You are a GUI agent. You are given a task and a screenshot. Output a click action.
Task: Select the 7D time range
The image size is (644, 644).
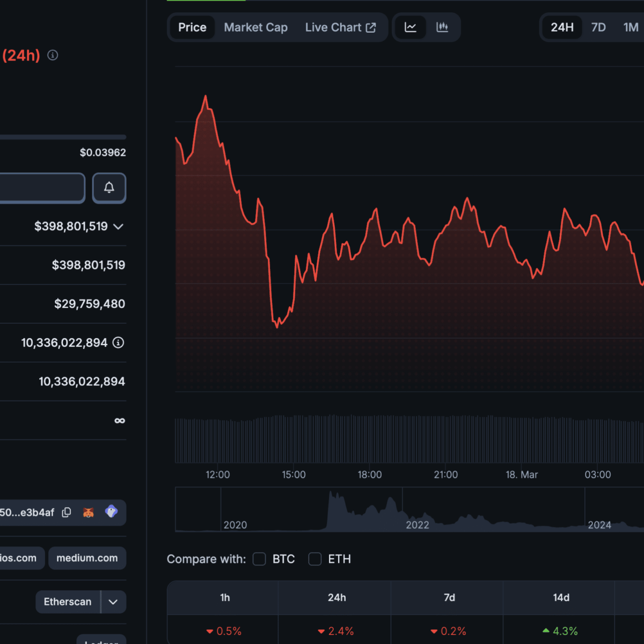click(598, 27)
